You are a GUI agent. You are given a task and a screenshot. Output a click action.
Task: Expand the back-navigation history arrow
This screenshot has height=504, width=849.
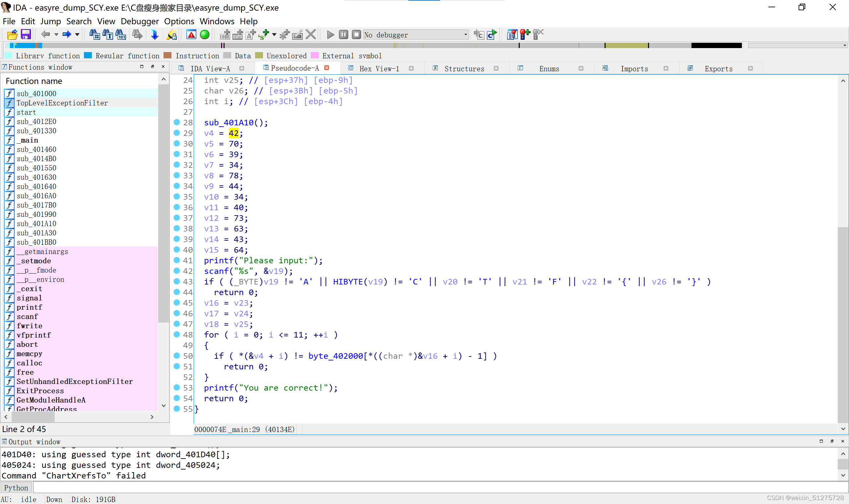56,34
